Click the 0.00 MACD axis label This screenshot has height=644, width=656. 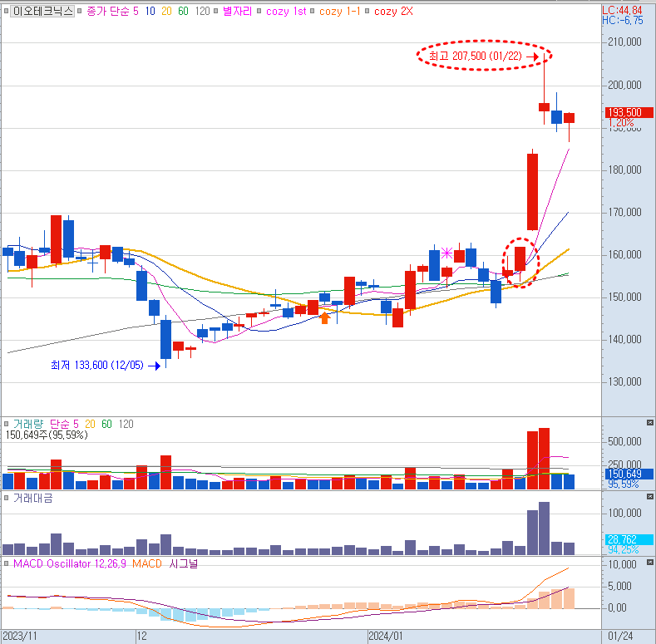(x=617, y=608)
